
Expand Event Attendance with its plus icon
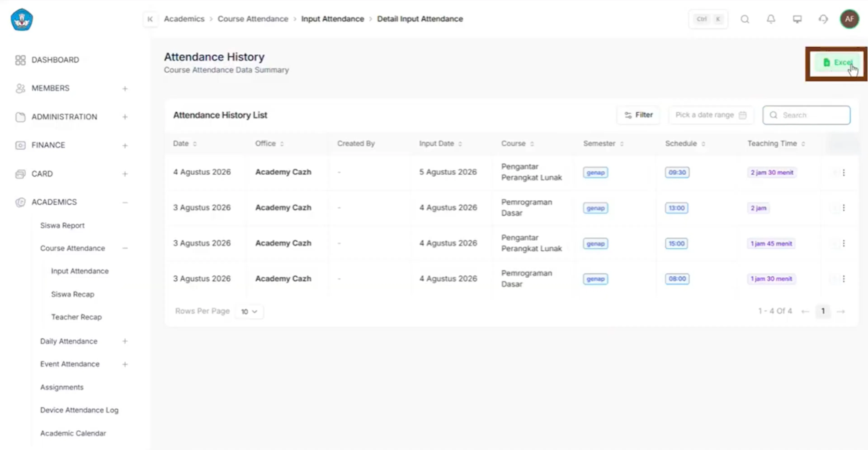pos(125,364)
